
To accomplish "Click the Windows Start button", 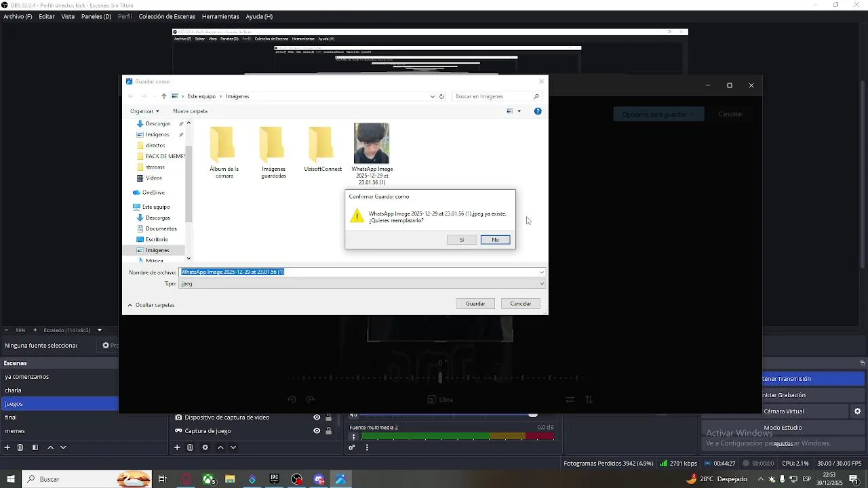I will [10, 479].
